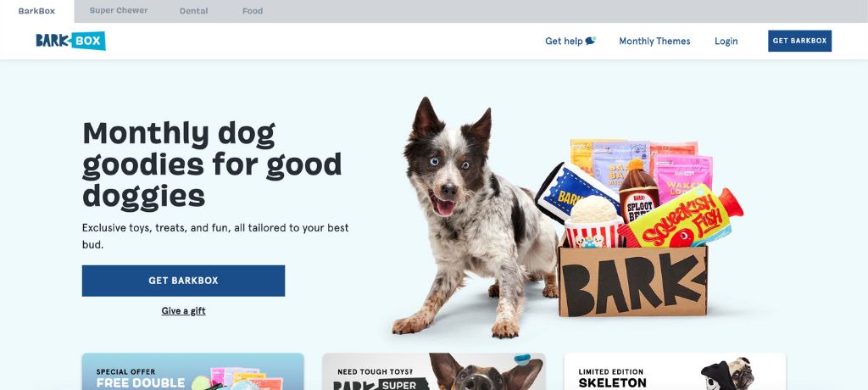
Task: Select the Food tab
Action: pyautogui.click(x=253, y=11)
